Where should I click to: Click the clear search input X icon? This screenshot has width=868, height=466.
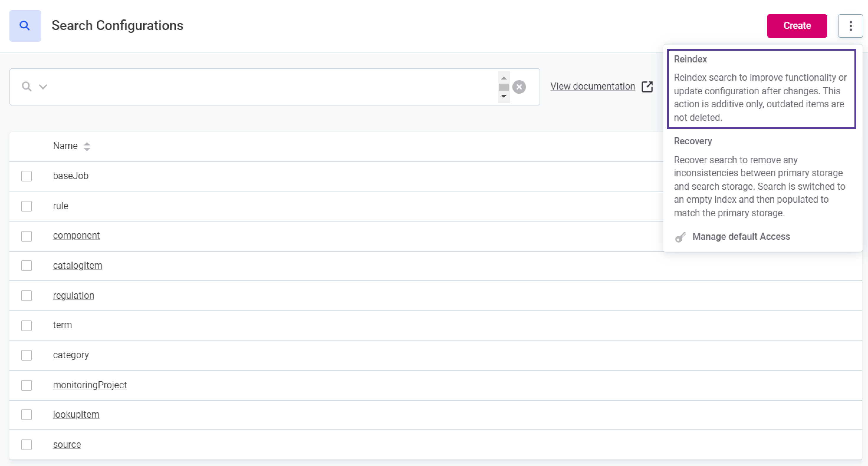click(519, 87)
